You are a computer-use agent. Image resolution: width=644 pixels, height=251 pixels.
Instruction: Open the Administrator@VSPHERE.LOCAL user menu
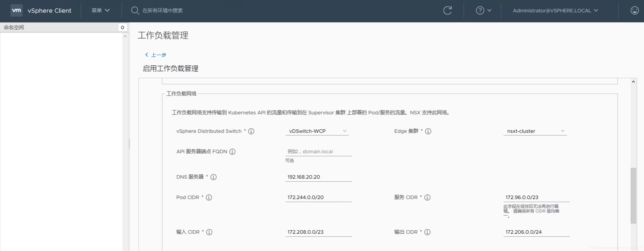[x=555, y=11]
